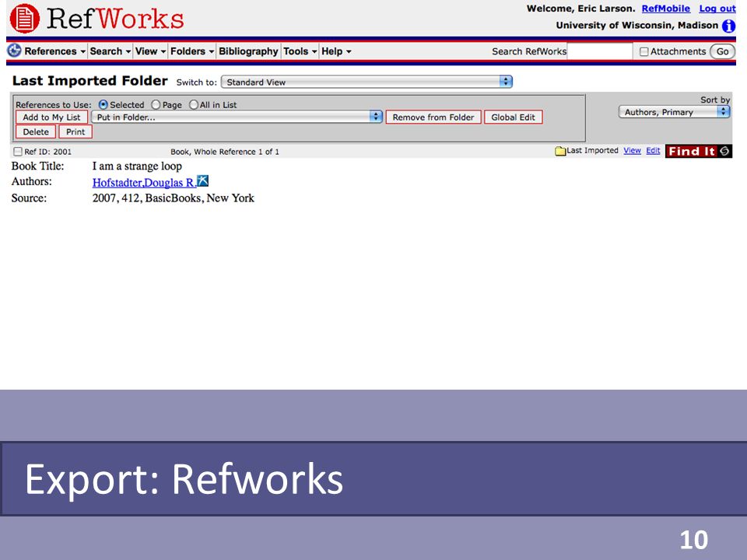Click the 'Last Imported Folder' heading
Image resolution: width=747 pixels, height=560 pixels.
click(90, 80)
